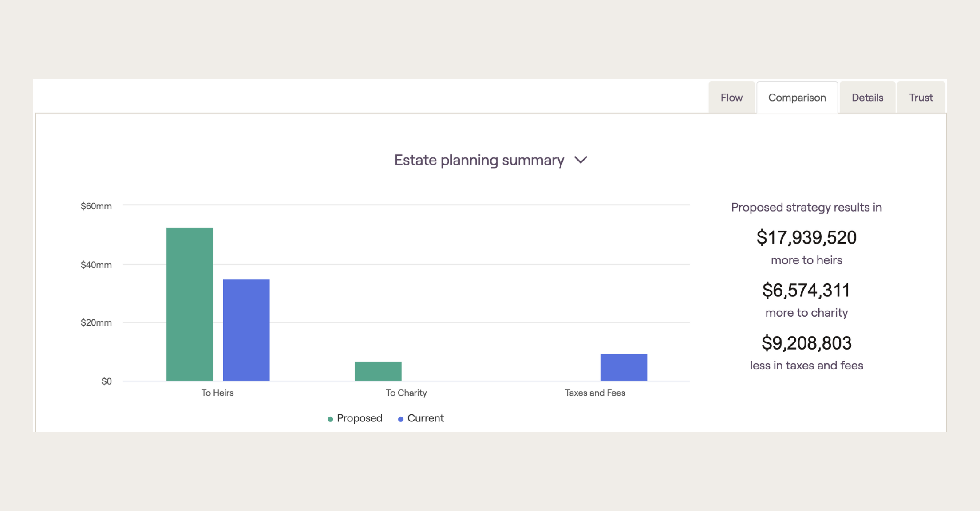Click the blue Current legend dot
The width and height of the screenshot is (980, 511).
[401, 419]
